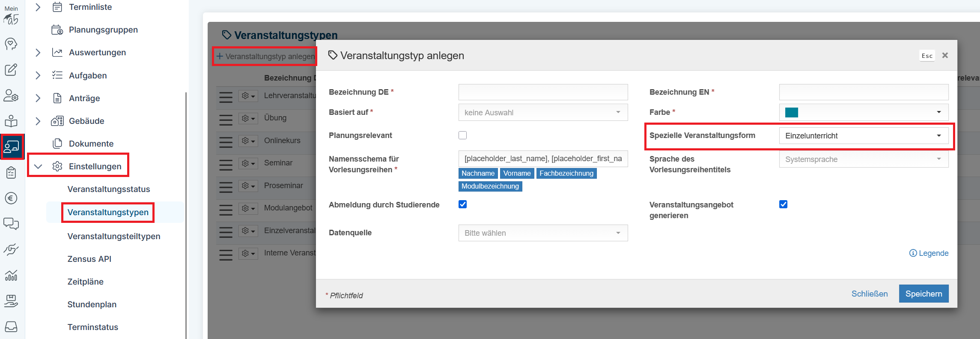Select the highlighted course management rail icon
Viewport: 980px width, 339px height.
point(12,147)
